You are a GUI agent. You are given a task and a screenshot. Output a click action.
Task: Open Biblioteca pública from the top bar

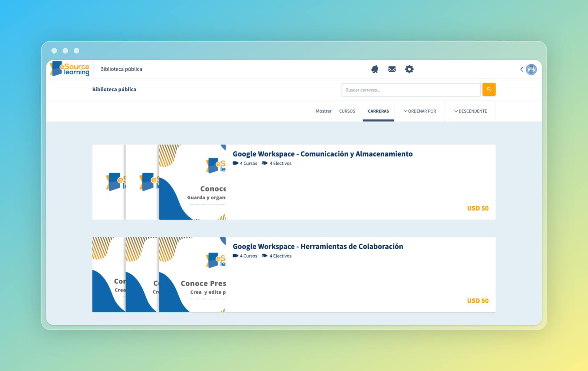tap(121, 69)
